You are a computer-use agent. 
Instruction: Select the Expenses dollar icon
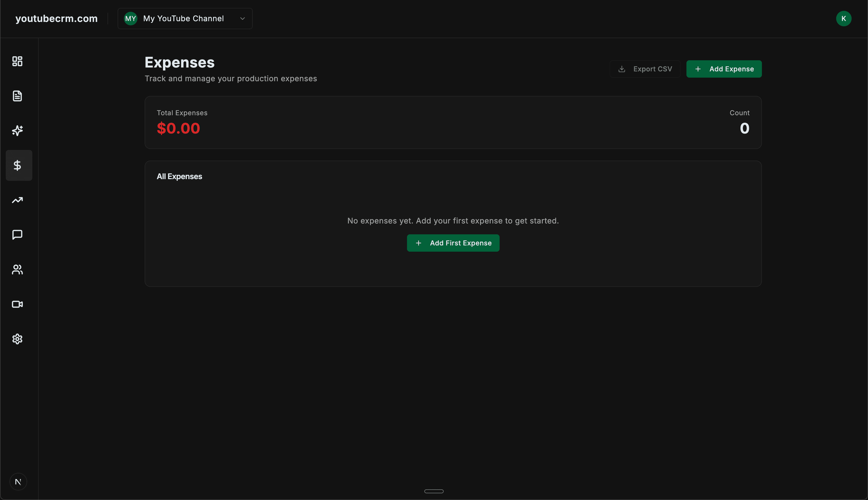18,165
